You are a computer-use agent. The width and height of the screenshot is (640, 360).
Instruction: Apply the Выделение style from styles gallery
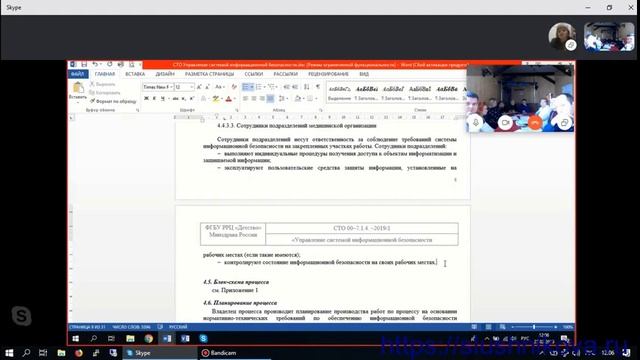[x=340, y=93]
